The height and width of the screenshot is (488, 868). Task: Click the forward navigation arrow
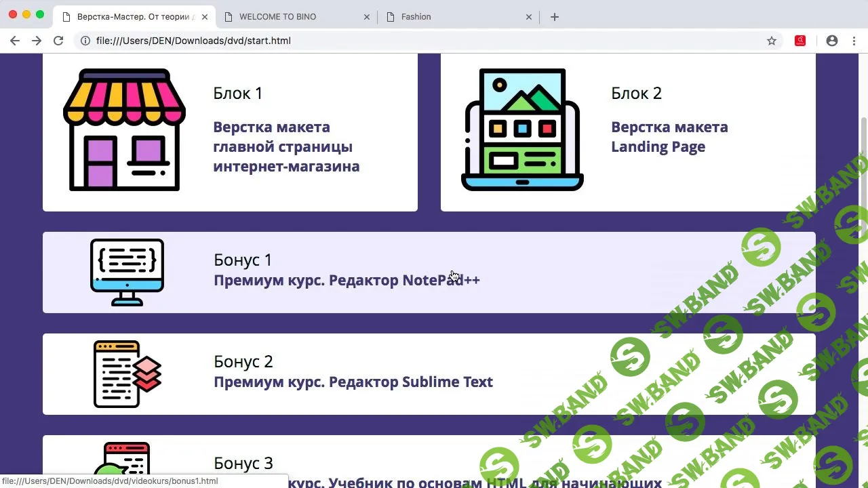37,41
